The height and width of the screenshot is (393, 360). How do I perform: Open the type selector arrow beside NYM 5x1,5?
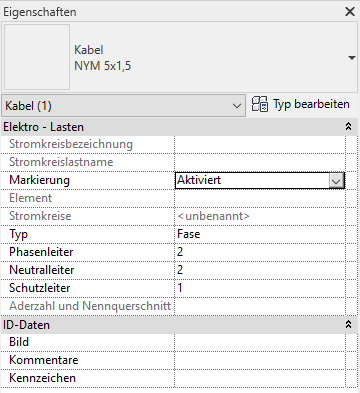[x=352, y=58]
